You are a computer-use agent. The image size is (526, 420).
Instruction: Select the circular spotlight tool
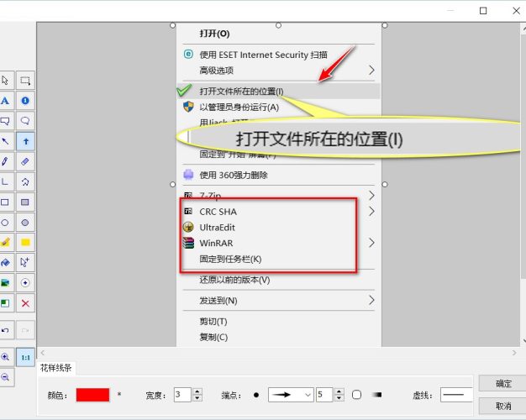(x=25, y=283)
